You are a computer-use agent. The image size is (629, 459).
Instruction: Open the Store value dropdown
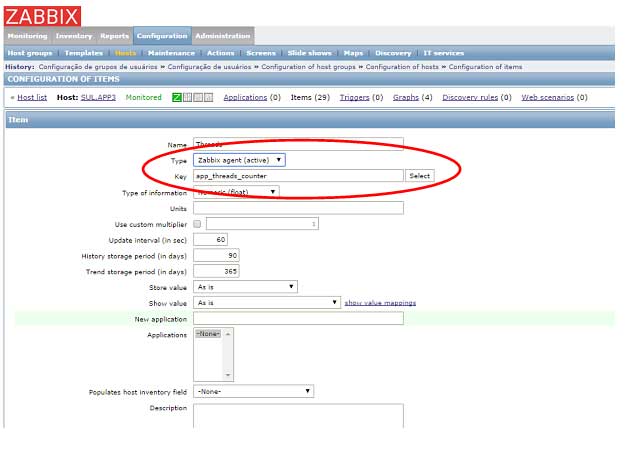[246, 287]
